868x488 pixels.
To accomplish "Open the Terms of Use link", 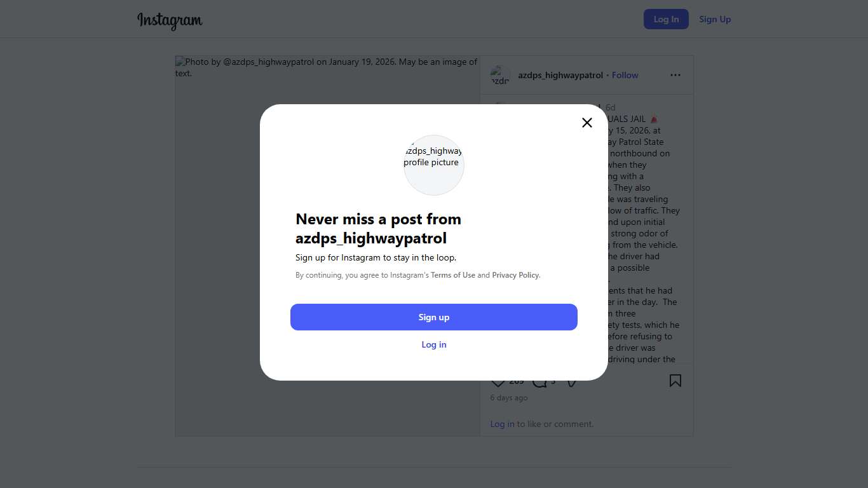I will tap(452, 275).
